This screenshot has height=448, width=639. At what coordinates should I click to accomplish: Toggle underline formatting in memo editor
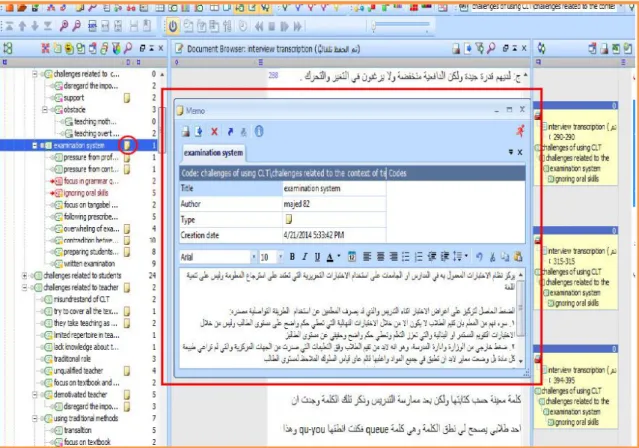pyautogui.click(x=317, y=257)
